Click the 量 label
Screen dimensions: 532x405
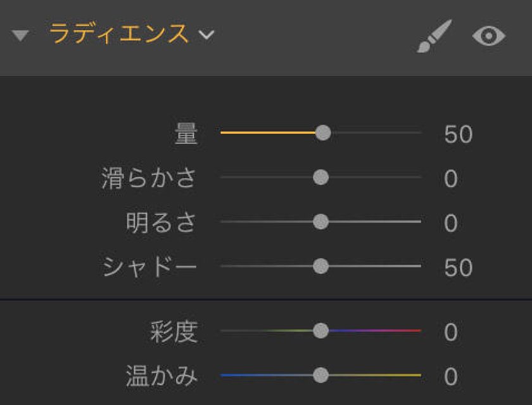(x=186, y=134)
